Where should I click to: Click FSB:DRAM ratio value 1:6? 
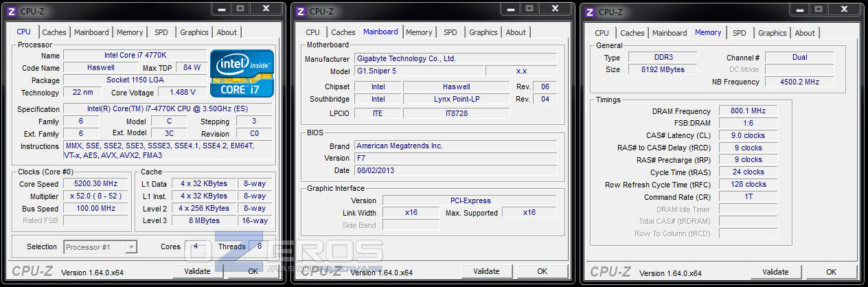point(749,124)
